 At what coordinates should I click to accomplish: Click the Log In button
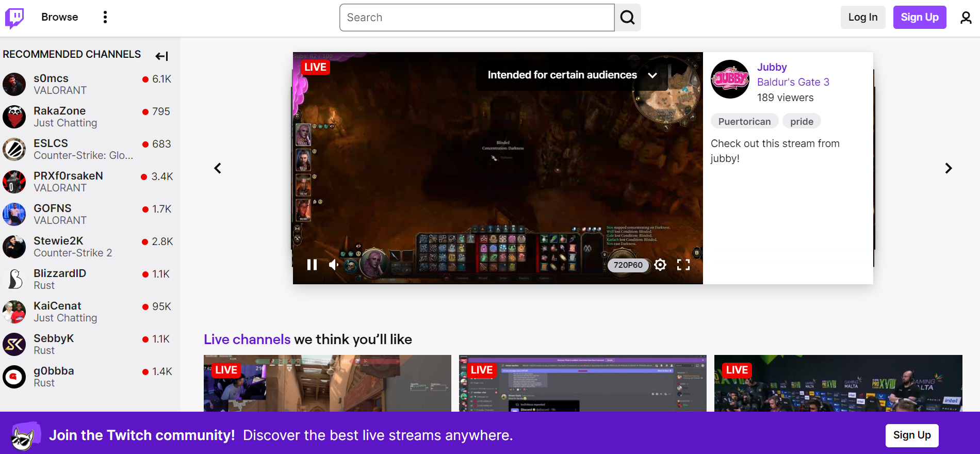click(862, 17)
